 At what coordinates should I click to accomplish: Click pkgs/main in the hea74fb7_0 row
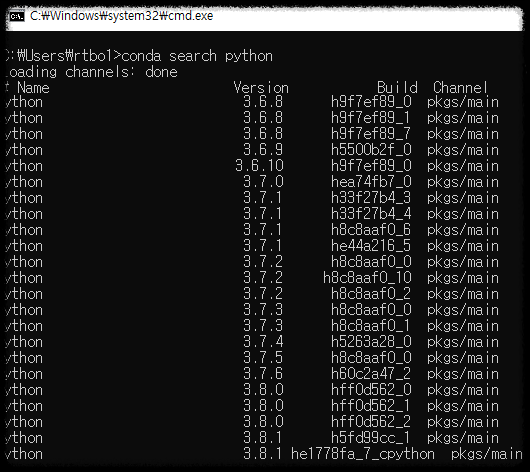point(463,182)
